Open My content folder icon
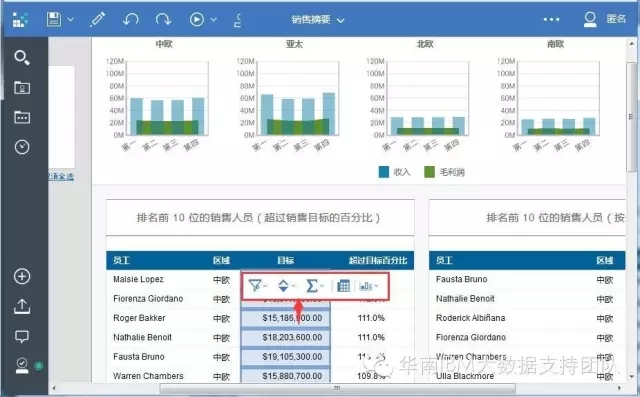Screen dimensions: 640x397 [22, 88]
